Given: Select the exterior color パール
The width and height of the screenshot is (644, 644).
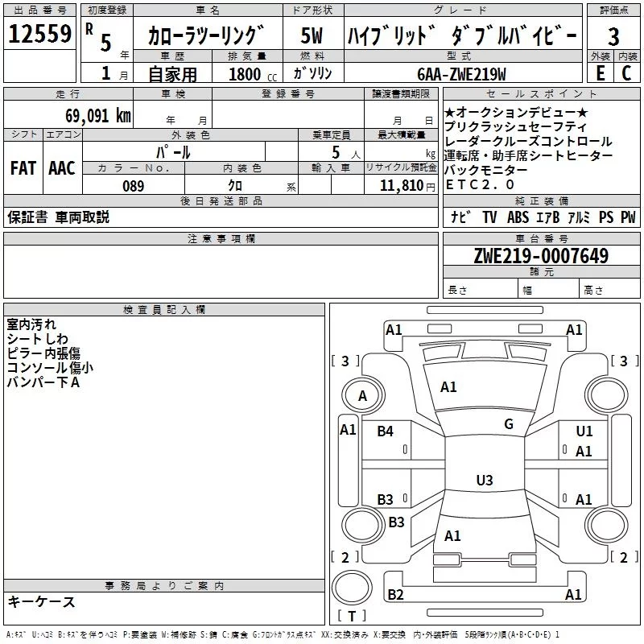Looking at the screenshot, I should click(173, 152).
